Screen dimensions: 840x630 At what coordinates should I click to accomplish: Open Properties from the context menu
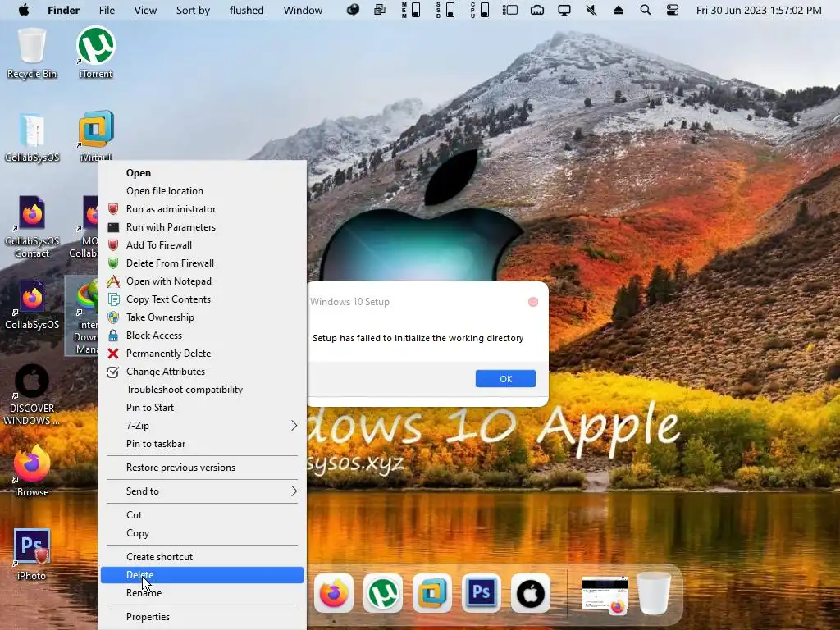(202, 617)
